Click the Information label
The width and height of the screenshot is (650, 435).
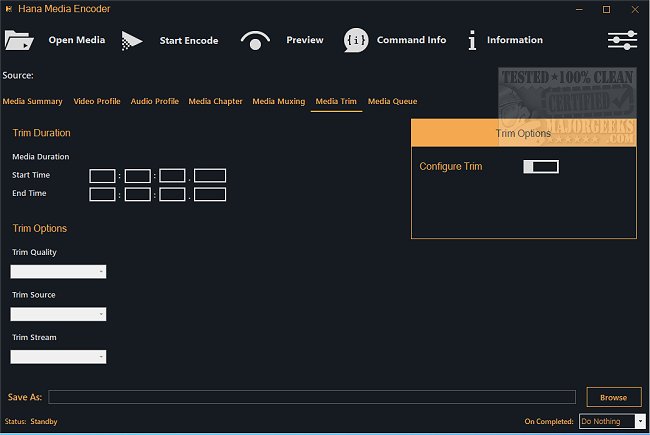point(514,40)
